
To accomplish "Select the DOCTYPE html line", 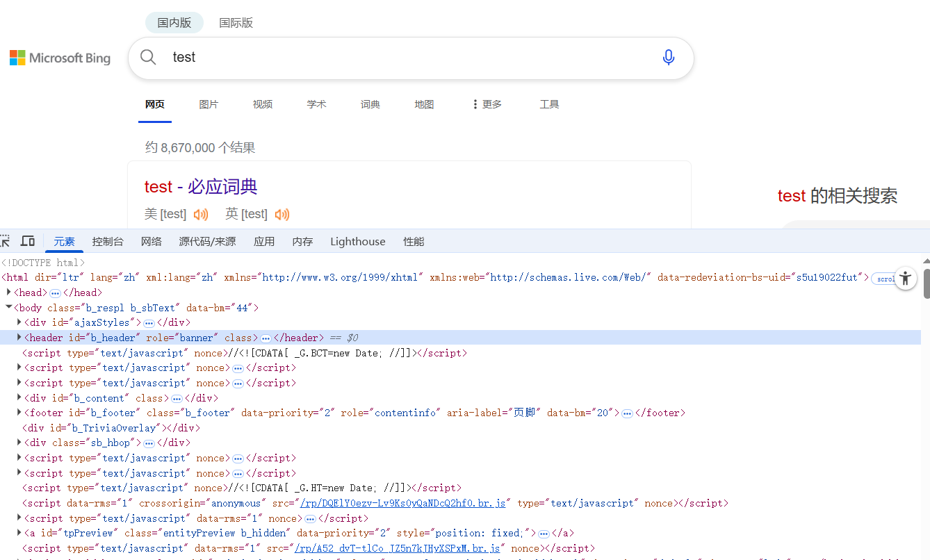I will (x=43, y=263).
